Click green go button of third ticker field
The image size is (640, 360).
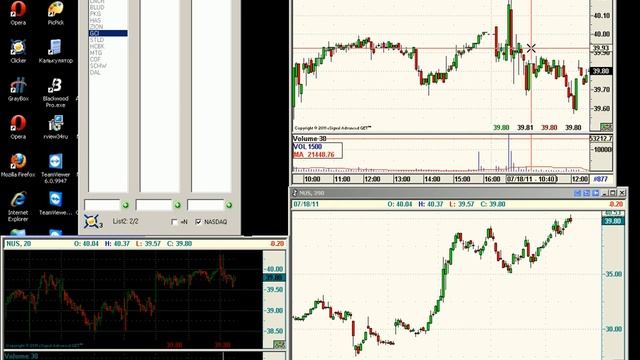click(229, 205)
